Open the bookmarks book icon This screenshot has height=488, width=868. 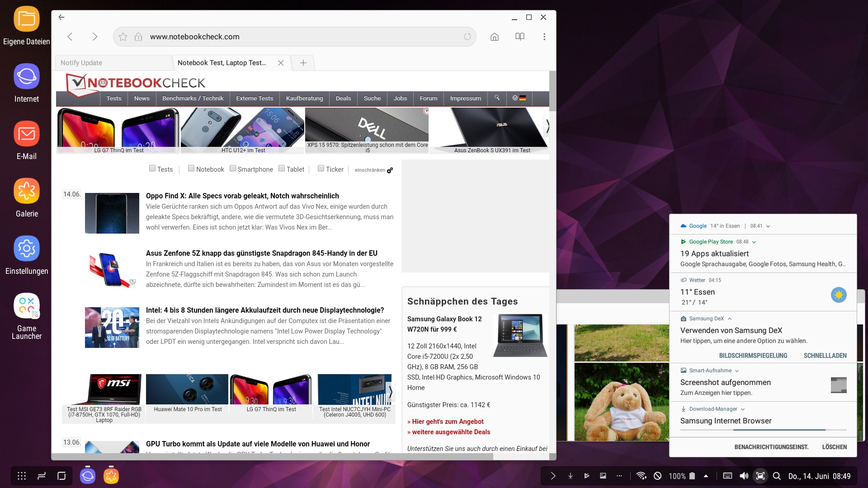[520, 37]
